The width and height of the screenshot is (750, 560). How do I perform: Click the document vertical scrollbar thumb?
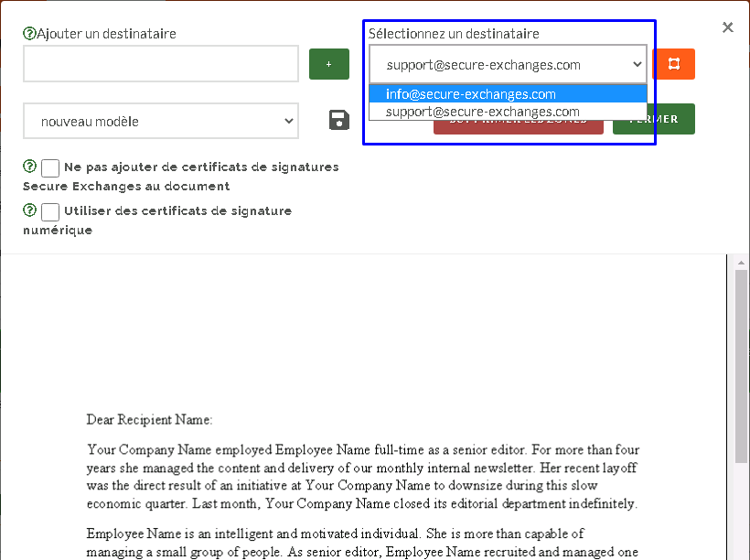[741, 366]
